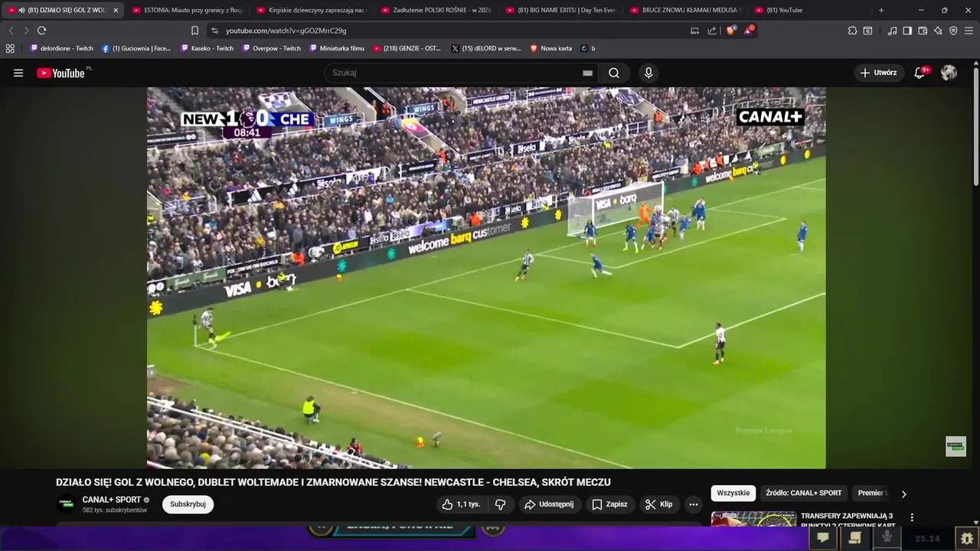The image size is (980, 551).
Task: Open Brave VPN shield icon
Action: click(953, 31)
